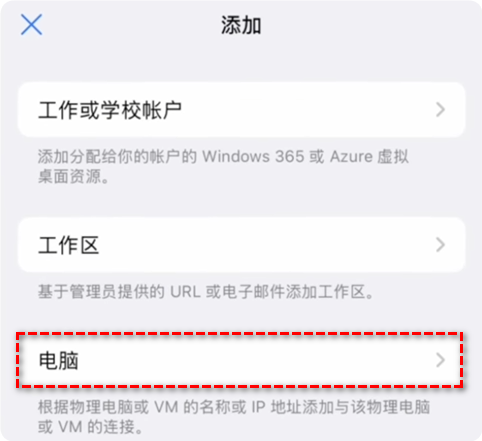Click the word URL in workspace description
Screen dimensions: 482x441
point(185,292)
